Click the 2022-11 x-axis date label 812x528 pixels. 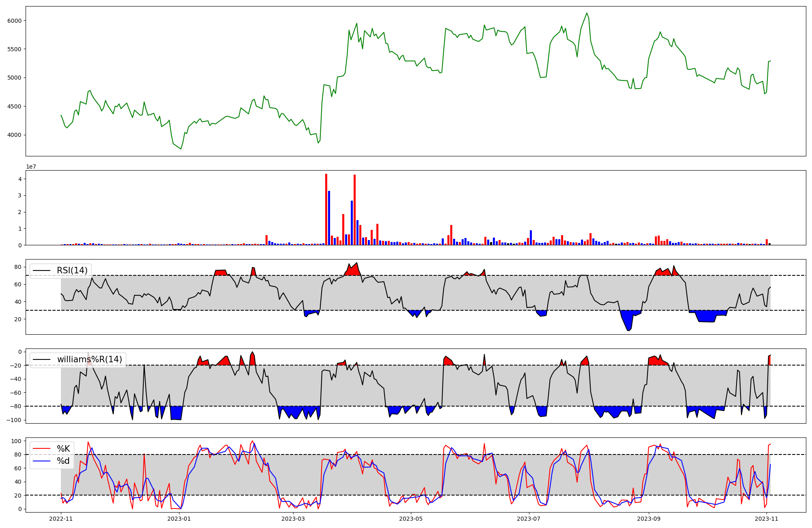[x=61, y=519]
